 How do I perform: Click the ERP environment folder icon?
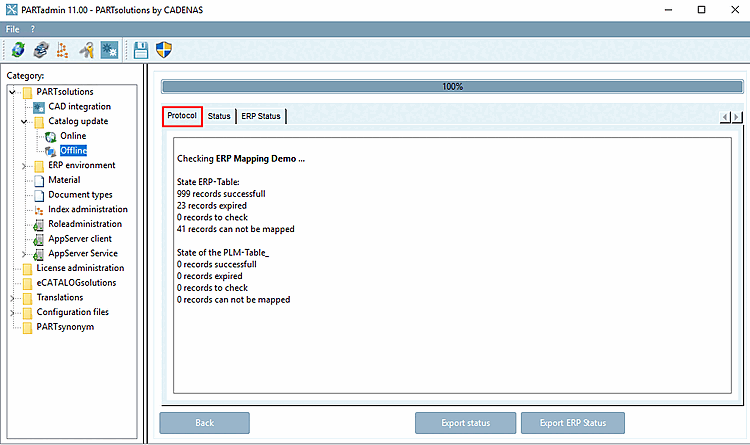pyautogui.click(x=39, y=166)
